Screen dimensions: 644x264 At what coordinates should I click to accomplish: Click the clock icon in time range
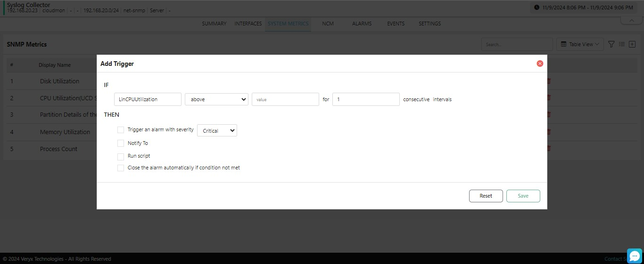pyautogui.click(x=537, y=8)
